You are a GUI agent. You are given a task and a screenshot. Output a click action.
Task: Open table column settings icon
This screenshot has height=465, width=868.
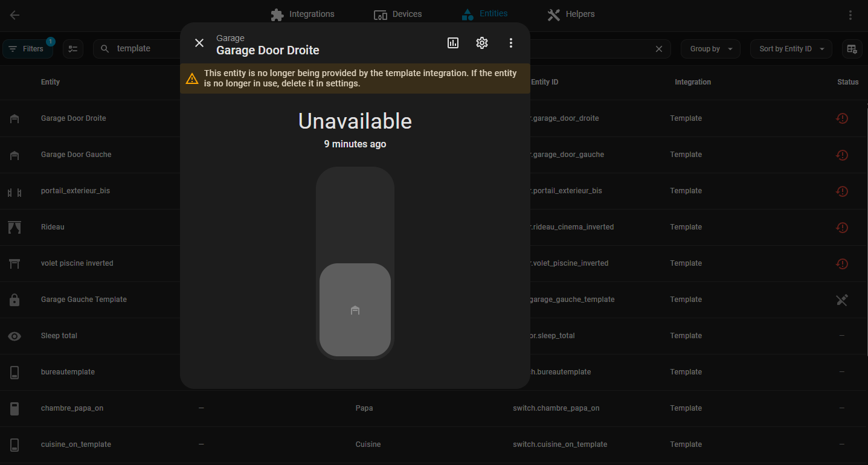852,49
